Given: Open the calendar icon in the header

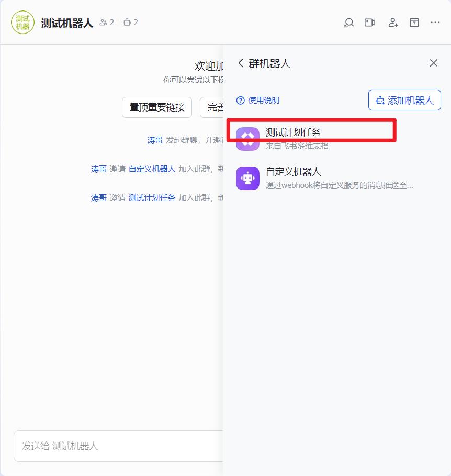Looking at the screenshot, I should pyautogui.click(x=414, y=23).
